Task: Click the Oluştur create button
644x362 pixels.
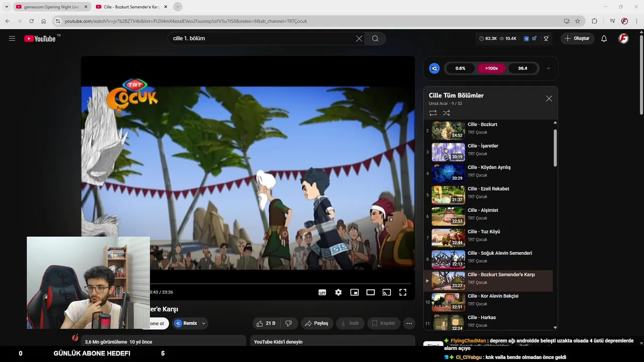Action: [578, 38]
